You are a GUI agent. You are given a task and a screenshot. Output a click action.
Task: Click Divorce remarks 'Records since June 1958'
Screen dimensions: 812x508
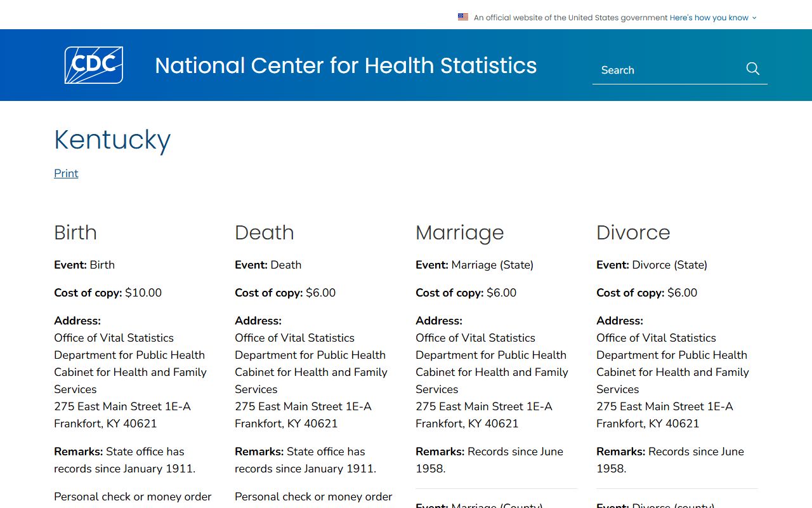[670, 460]
